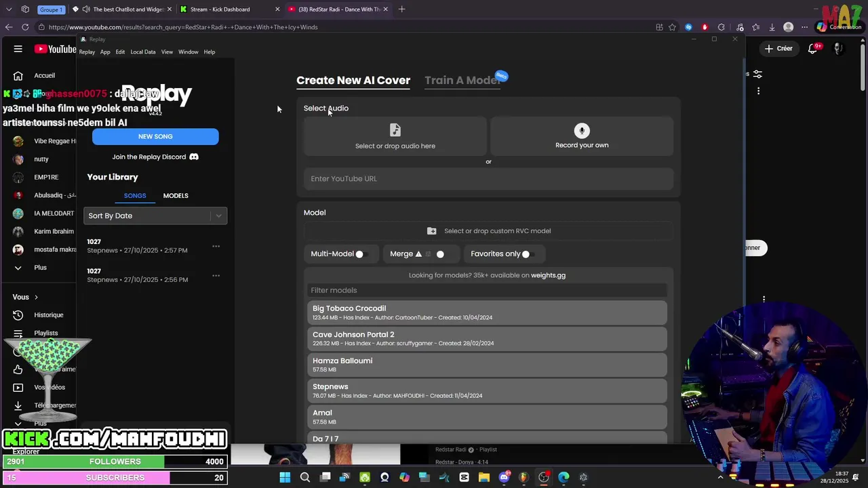Open the browser downloads icon
This screenshot has width=868, height=488.
tap(772, 27)
